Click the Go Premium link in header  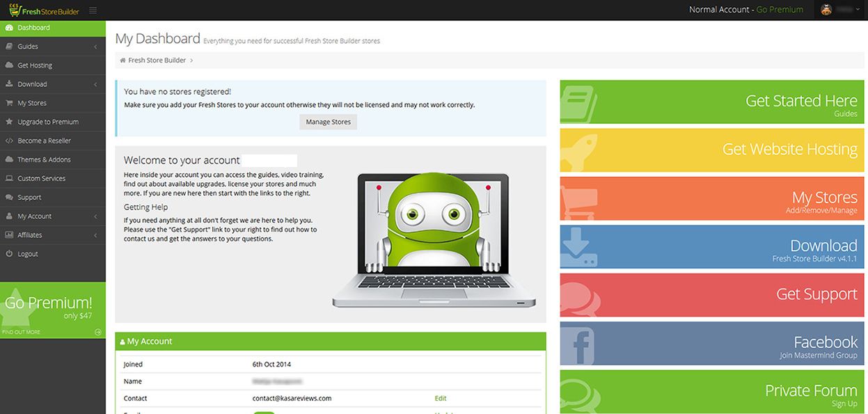(x=780, y=10)
